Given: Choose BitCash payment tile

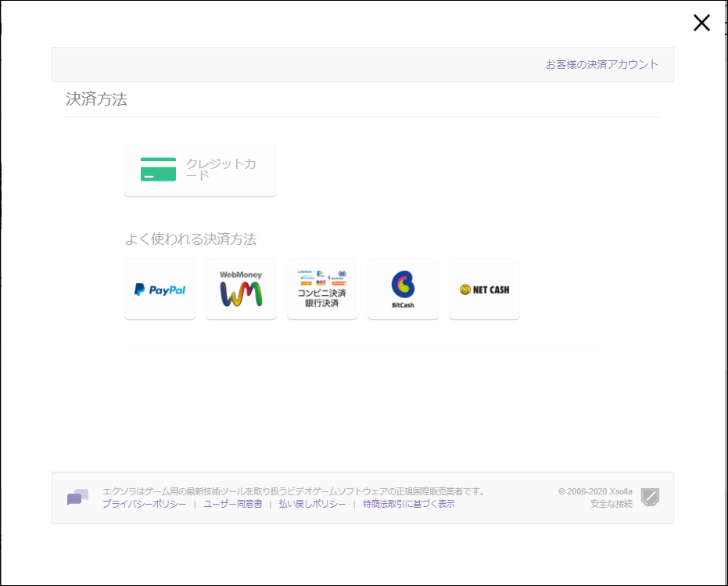Looking at the screenshot, I should (403, 289).
